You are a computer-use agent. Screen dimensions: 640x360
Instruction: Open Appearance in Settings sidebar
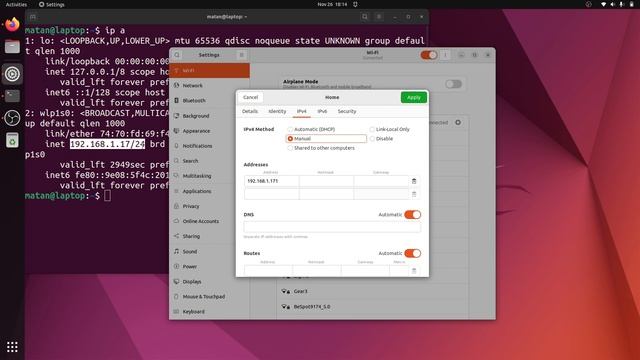(x=209, y=131)
